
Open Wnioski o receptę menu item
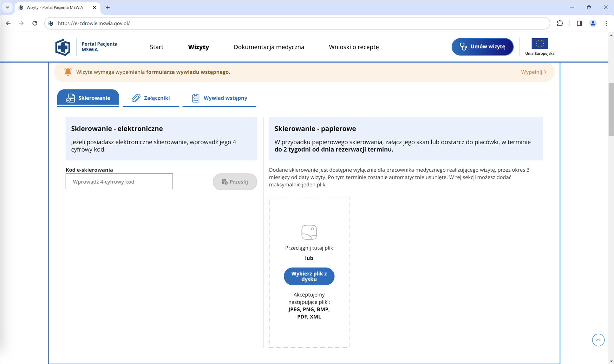coord(353,47)
